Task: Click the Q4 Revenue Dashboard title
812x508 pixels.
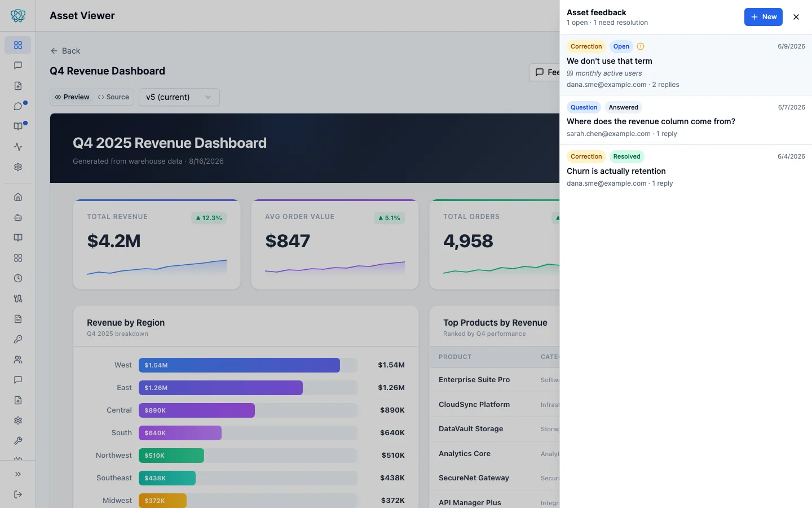Action: pos(107,71)
